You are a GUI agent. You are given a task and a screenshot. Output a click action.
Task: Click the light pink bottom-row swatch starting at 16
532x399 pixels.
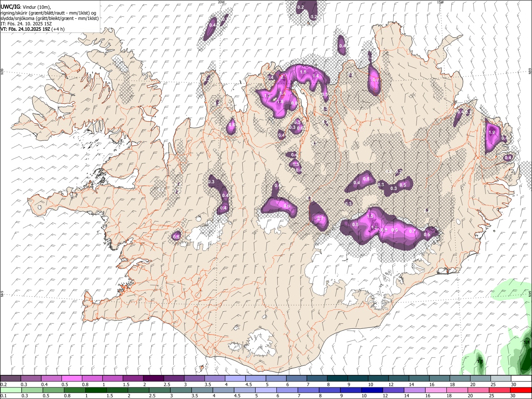click(x=436, y=390)
